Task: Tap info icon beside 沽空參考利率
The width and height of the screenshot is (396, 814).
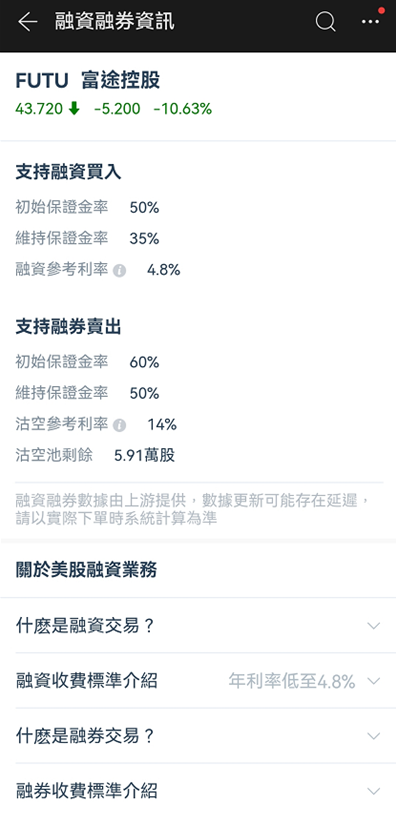Action: pos(119,425)
